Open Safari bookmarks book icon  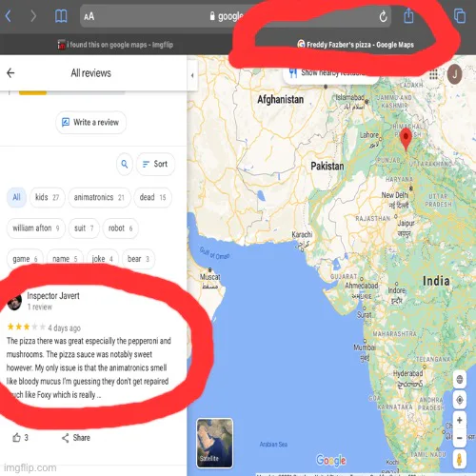61,16
